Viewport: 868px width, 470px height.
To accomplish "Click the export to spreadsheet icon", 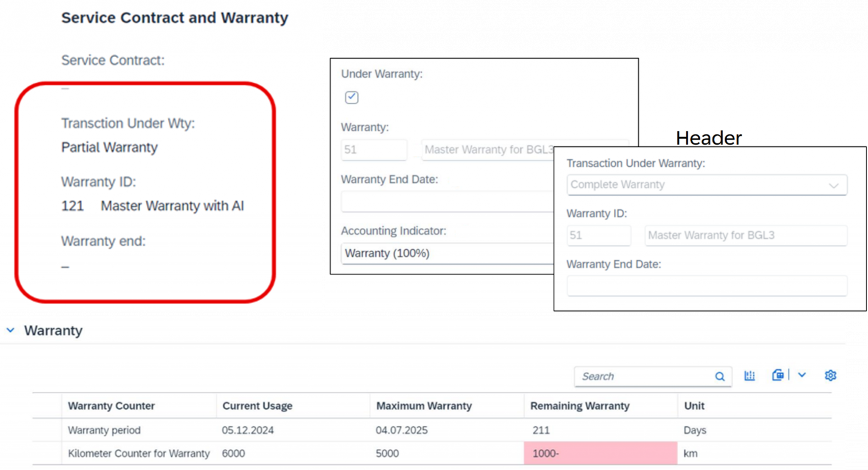I will point(778,375).
